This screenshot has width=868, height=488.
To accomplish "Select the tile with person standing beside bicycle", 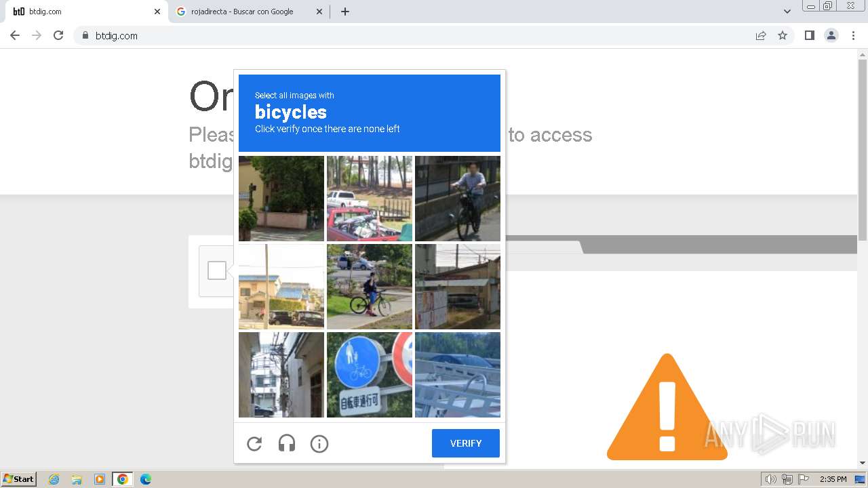I will coord(370,287).
